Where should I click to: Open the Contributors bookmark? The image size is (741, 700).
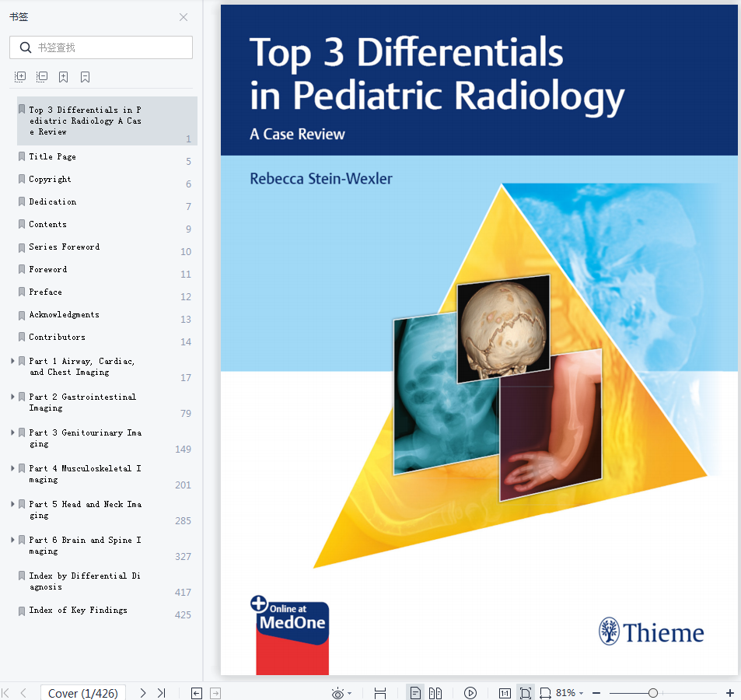click(x=58, y=337)
